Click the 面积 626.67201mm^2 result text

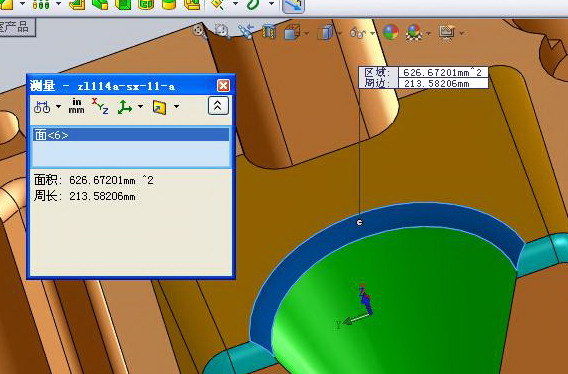94,180
